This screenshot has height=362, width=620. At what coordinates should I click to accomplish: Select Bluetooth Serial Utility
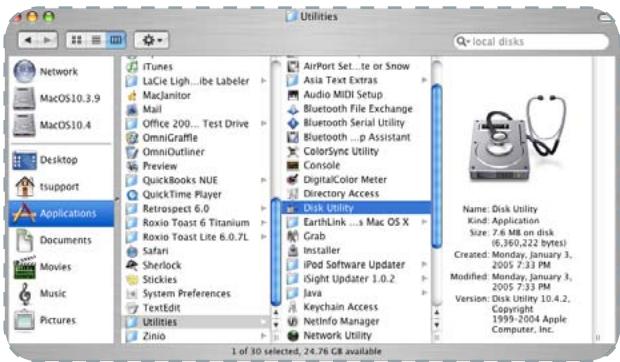pyautogui.click(x=346, y=123)
